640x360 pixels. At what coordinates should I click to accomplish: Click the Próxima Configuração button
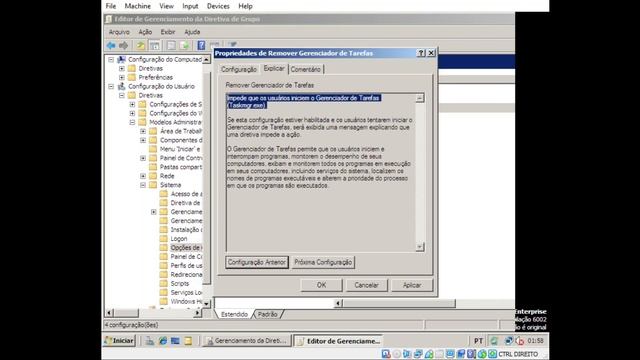click(323, 262)
